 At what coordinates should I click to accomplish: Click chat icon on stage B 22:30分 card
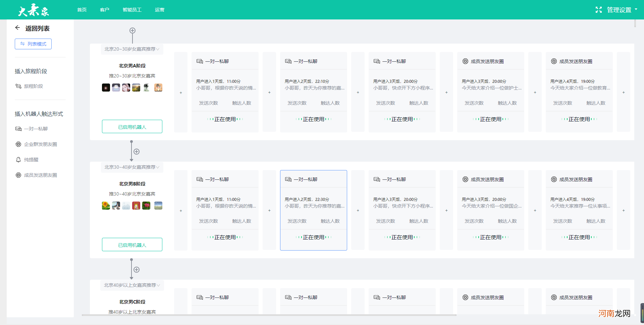pyautogui.click(x=288, y=179)
